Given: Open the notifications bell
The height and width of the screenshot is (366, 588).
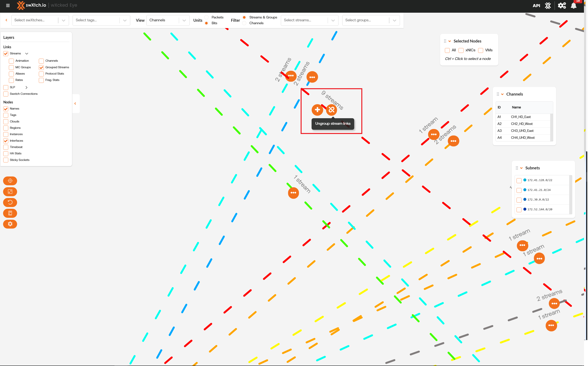Looking at the screenshot, I should point(573,6).
